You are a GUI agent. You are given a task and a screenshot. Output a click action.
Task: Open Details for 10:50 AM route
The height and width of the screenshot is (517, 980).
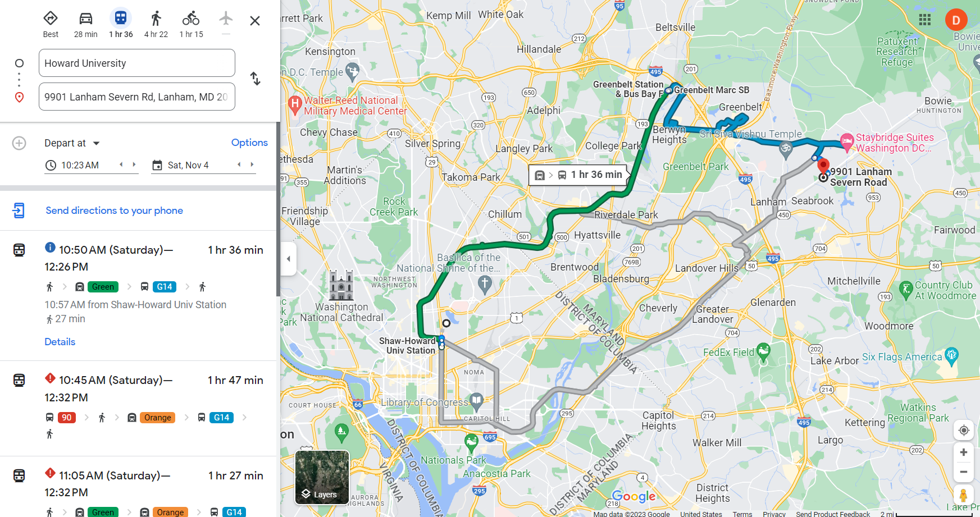60,342
